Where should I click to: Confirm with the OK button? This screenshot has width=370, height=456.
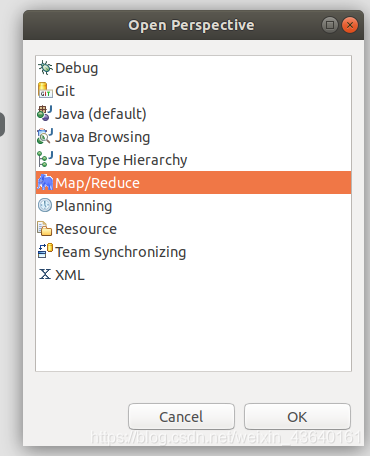297,417
